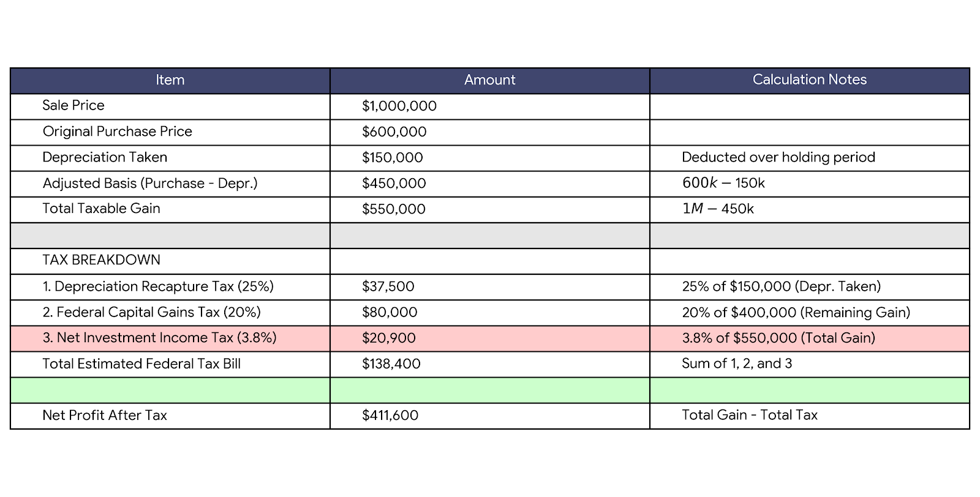Select the $80,000 capital gains amount
980x497 pixels.
click(390, 313)
